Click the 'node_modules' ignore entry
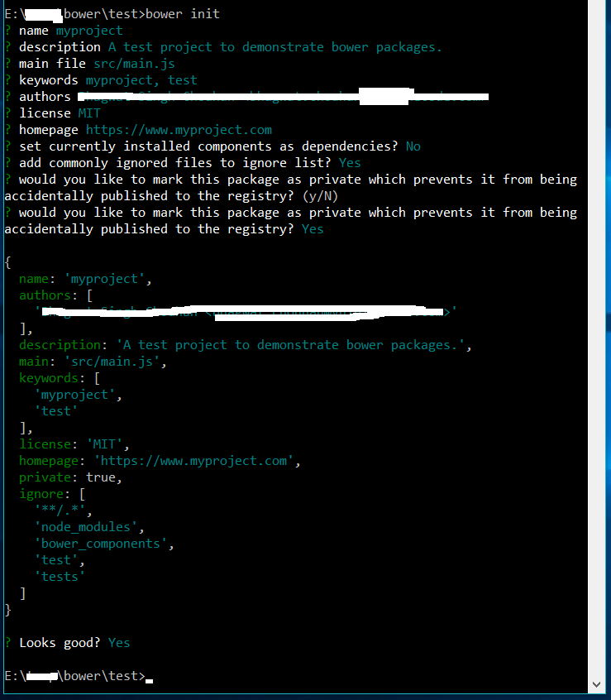This screenshot has height=700, width=611. (x=89, y=527)
